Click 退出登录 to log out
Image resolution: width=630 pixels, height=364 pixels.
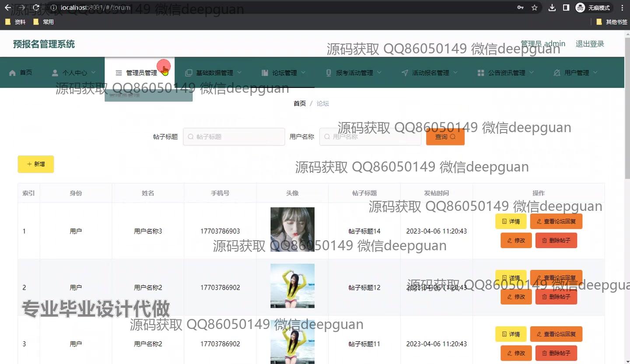pos(589,44)
